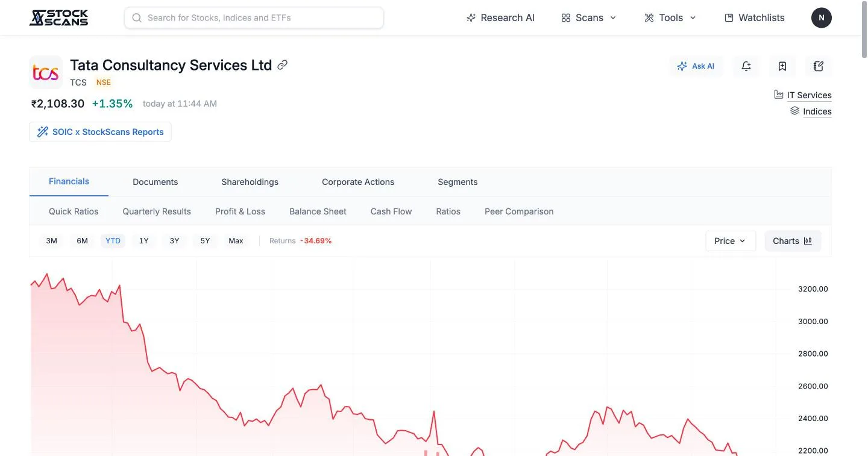Expand the Scans dropdown menu
Image resolution: width=868 pixels, height=456 pixels.
point(589,17)
